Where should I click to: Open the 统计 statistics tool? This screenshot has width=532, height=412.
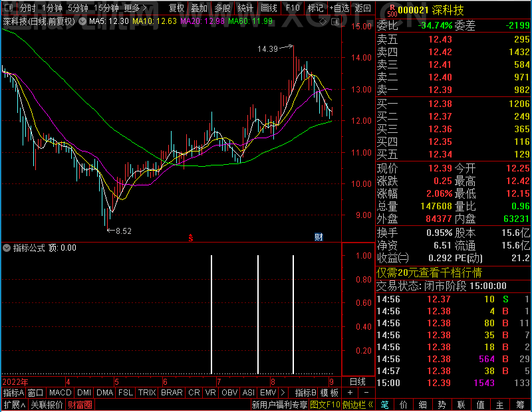click(245, 8)
